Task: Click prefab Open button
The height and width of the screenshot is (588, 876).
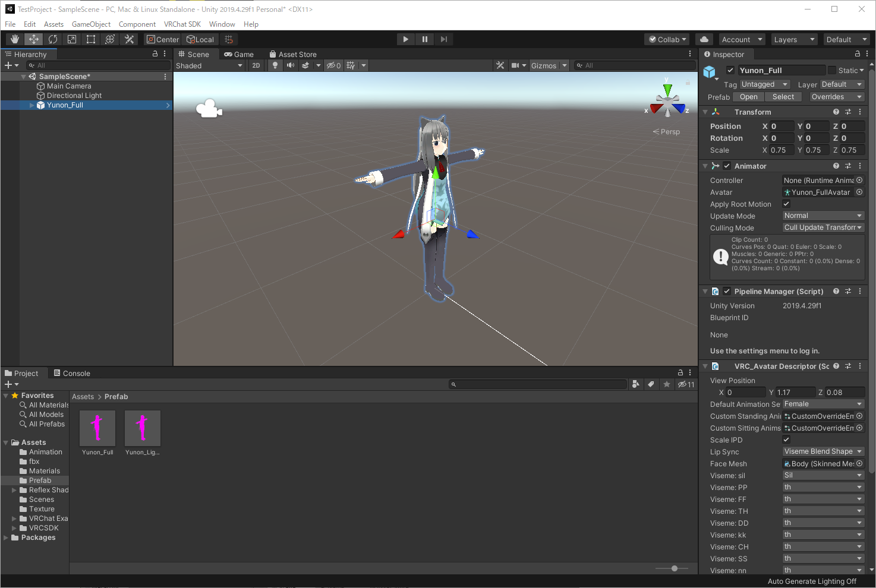Action: [x=748, y=97]
